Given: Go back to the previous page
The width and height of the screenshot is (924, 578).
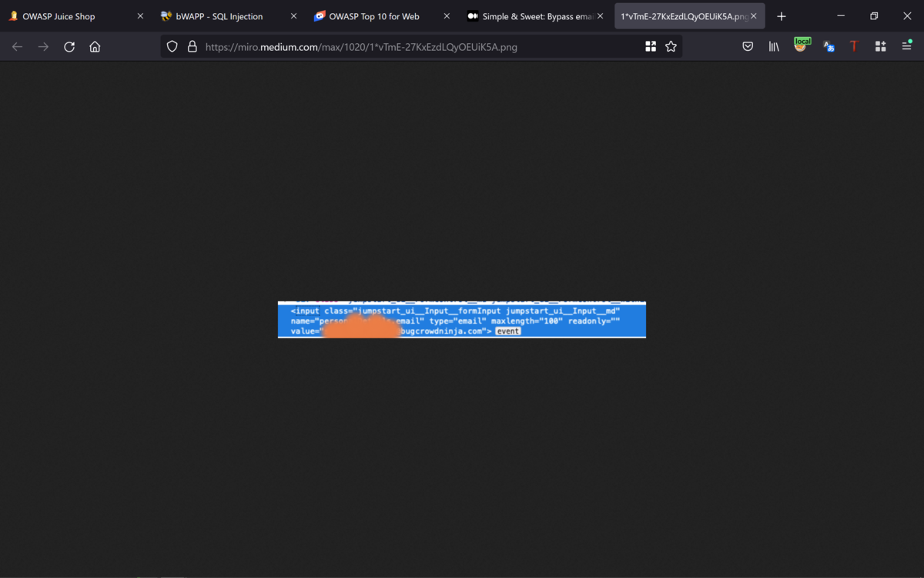Looking at the screenshot, I should tap(17, 47).
